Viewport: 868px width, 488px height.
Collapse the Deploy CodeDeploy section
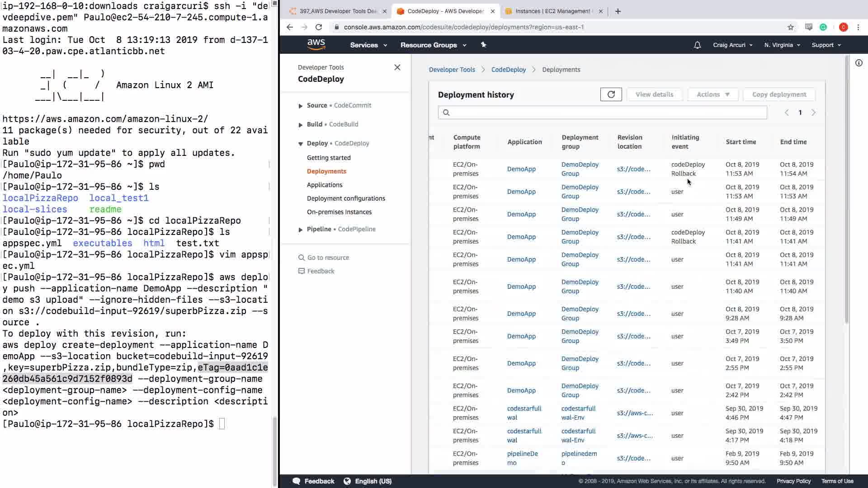301,144
